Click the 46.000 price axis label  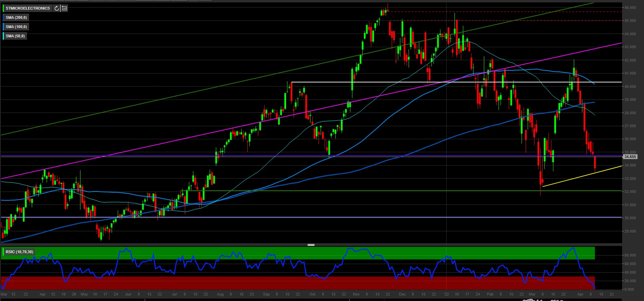pyautogui.click(x=630, y=8)
